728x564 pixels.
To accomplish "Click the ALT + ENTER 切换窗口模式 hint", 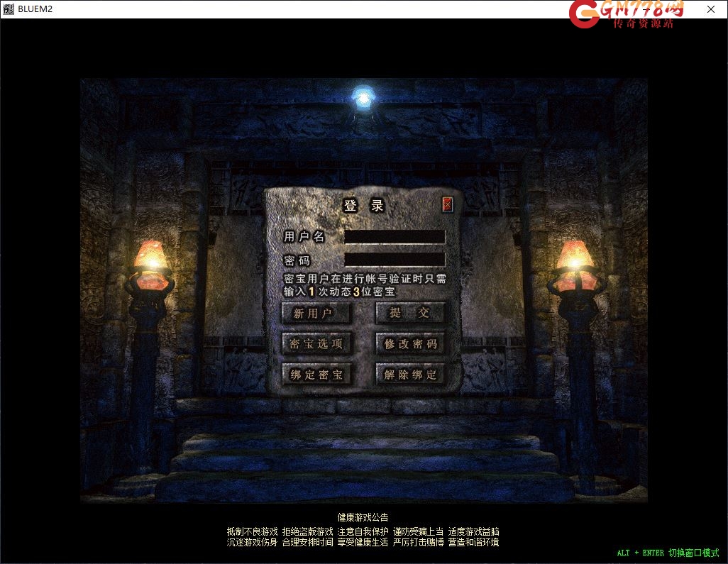I will point(668,553).
